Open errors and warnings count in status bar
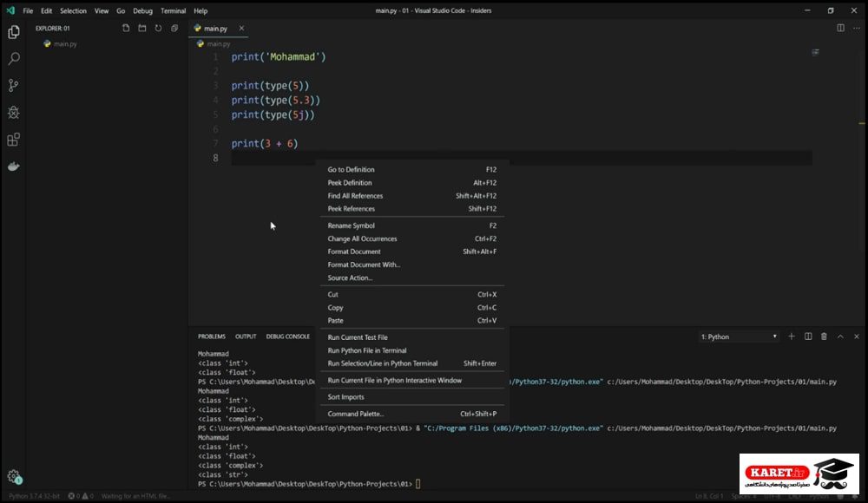This screenshot has height=503, width=868. 81,496
